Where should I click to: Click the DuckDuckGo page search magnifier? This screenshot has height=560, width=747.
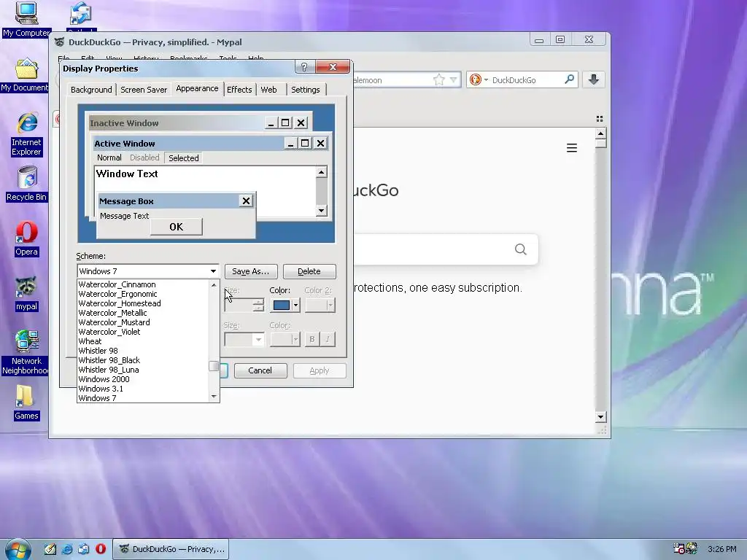[521, 249]
